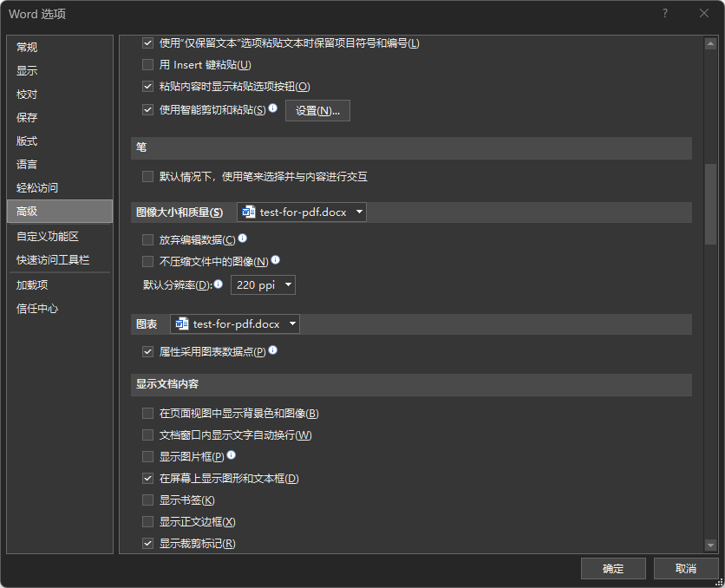725x588 pixels.
Task: Close the Word 选项 dialog
Action: [703, 13]
